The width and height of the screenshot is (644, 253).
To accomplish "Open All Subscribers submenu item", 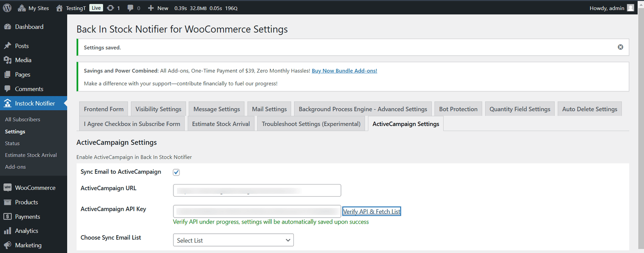I will [23, 120].
